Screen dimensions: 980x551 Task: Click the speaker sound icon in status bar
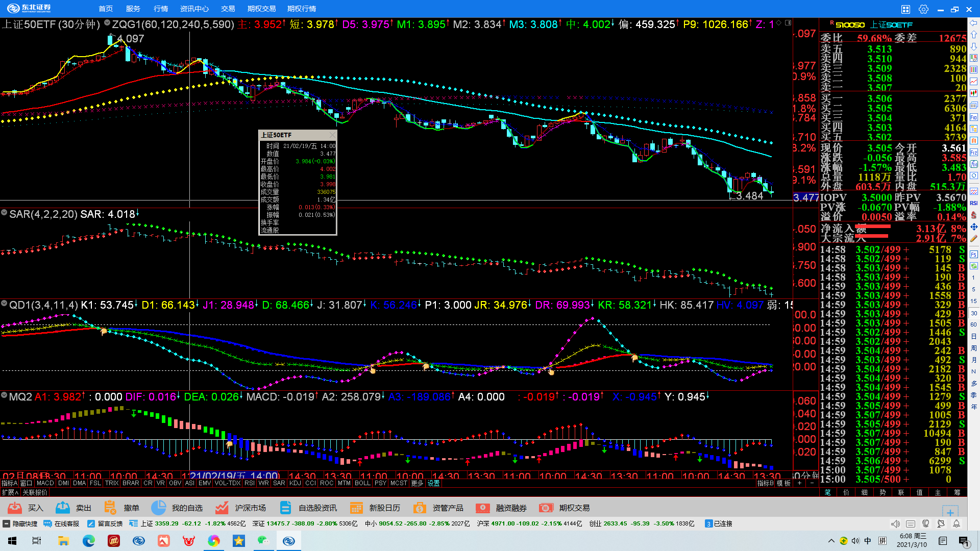coord(895,523)
